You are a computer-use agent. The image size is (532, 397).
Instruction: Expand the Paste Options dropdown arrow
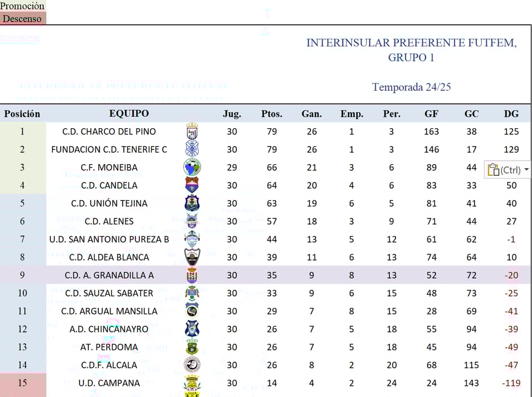click(x=526, y=169)
